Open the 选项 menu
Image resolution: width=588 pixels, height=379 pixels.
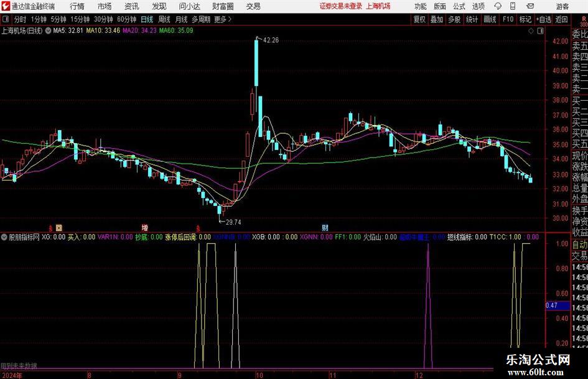click(x=478, y=6)
